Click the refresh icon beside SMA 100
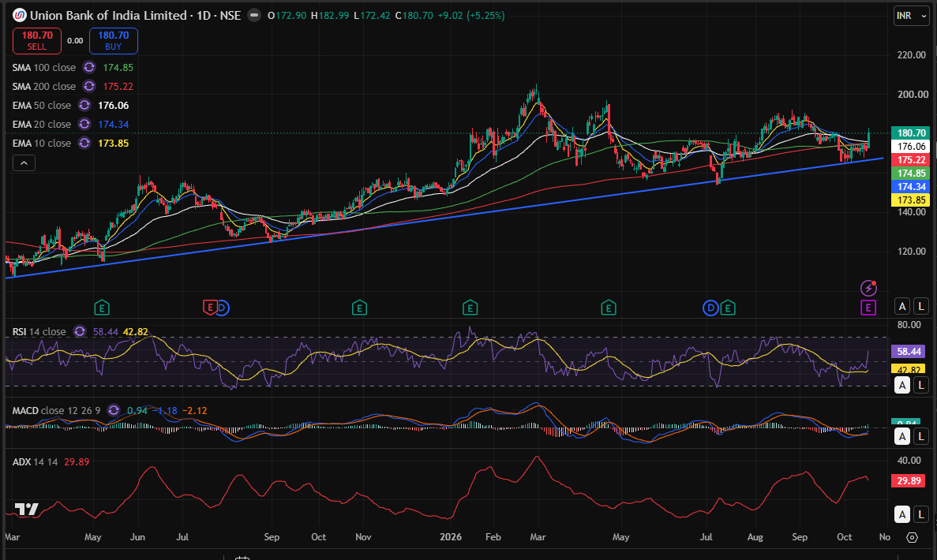 [89, 68]
